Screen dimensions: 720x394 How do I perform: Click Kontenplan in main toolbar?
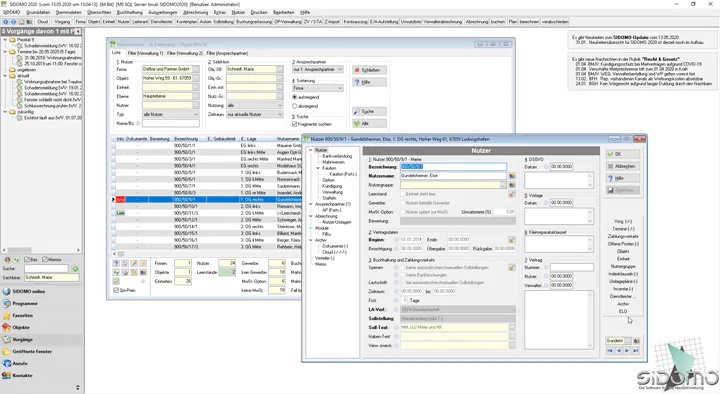(x=186, y=22)
